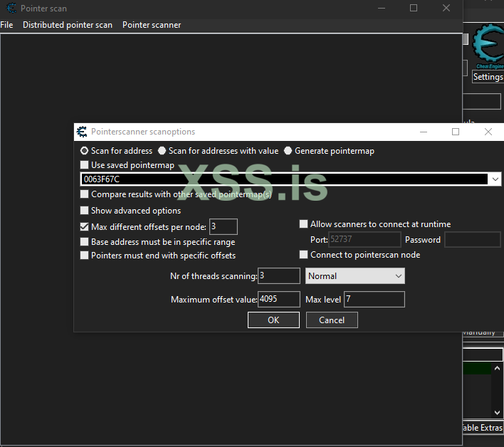This screenshot has width=504, height=447.
Task: Open the Normal thread priority dropdown
Action: coord(397,276)
